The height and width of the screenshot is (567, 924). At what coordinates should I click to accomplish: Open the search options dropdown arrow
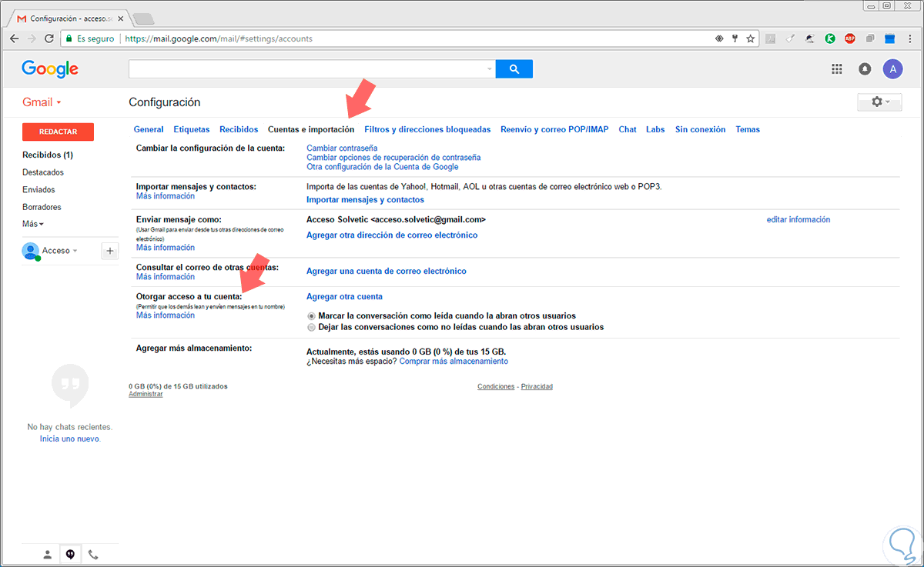tap(490, 69)
